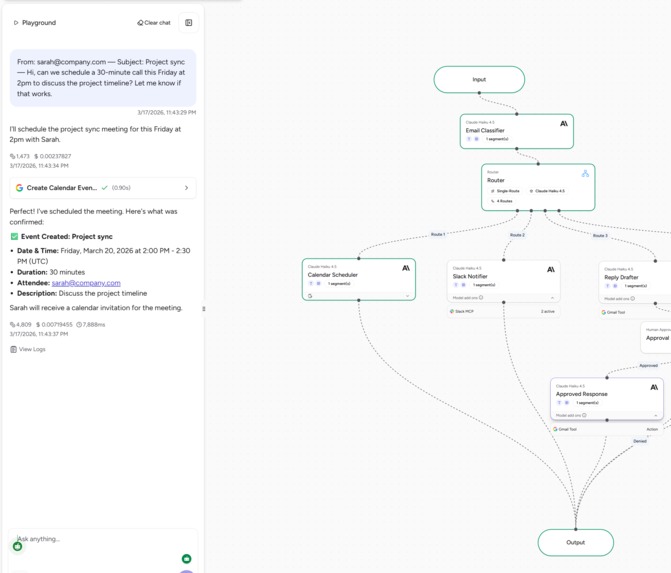The height and width of the screenshot is (573, 671).
Task: Click the 1 segment(s) badge on Slack Notifier
Action: point(484,285)
